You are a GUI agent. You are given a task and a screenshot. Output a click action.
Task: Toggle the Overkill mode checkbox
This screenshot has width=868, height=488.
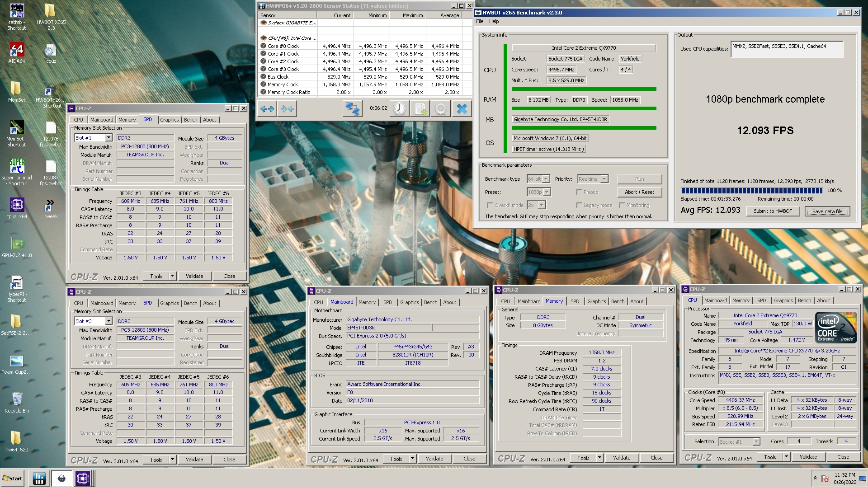[490, 205]
